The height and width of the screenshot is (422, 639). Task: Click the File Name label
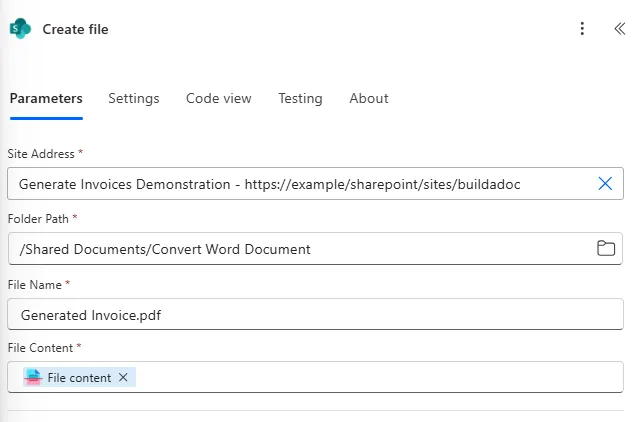coord(35,285)
